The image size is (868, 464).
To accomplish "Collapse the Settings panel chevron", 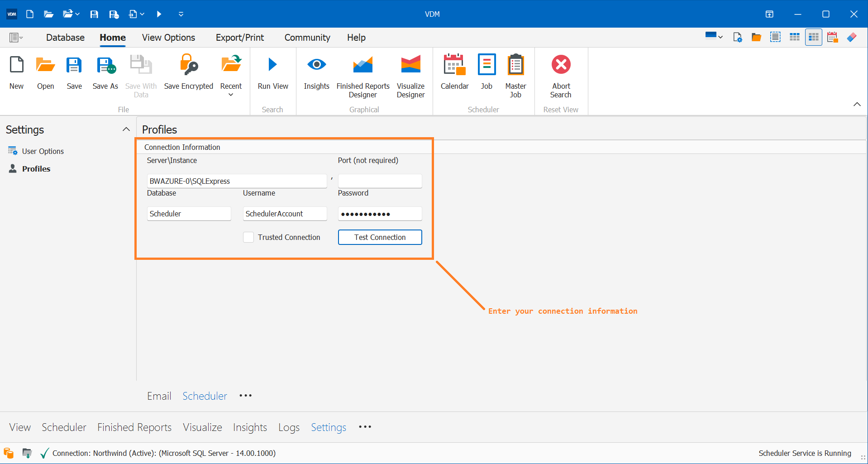I will point(126,129).
